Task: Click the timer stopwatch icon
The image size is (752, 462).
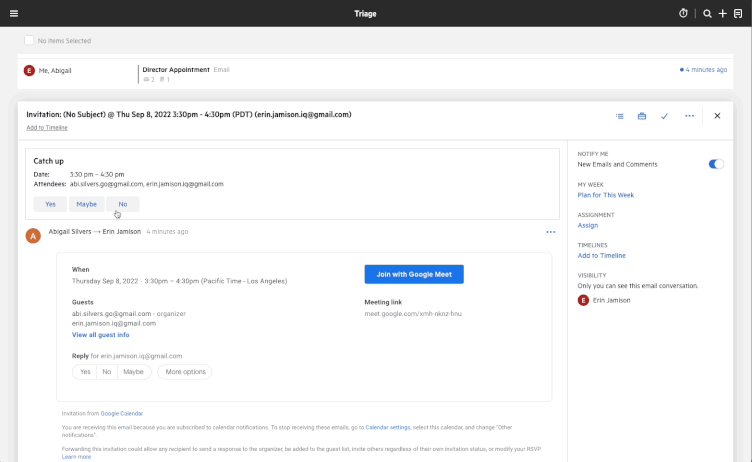Action: coord(684,13)
